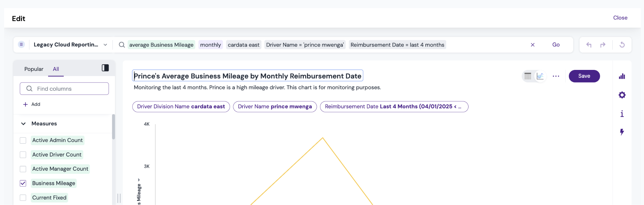644x205 pixels.
Task: Switch to table view icon
Action: (528, 76)
